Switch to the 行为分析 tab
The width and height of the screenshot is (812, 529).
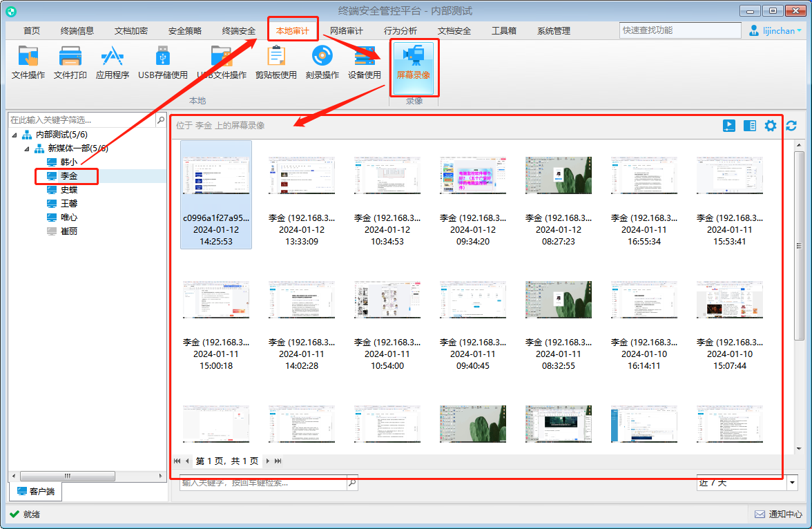(x=400, y=30)
